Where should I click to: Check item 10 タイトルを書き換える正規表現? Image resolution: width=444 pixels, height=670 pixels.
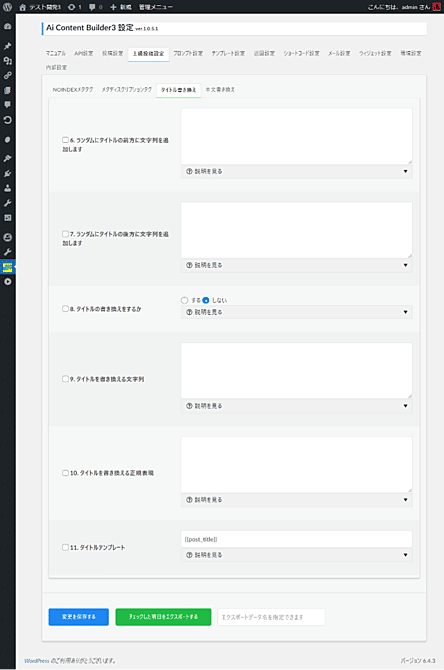point(65,473)
